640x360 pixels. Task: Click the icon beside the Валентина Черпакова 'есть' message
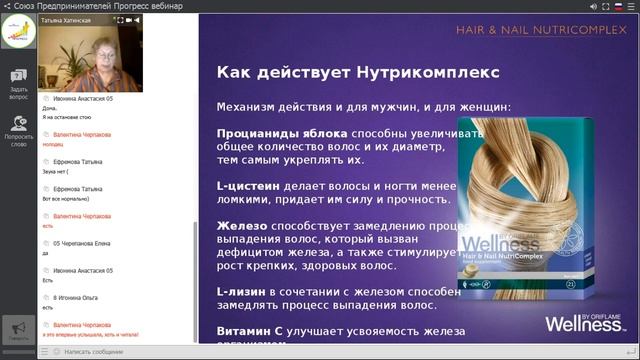[46, 216]
